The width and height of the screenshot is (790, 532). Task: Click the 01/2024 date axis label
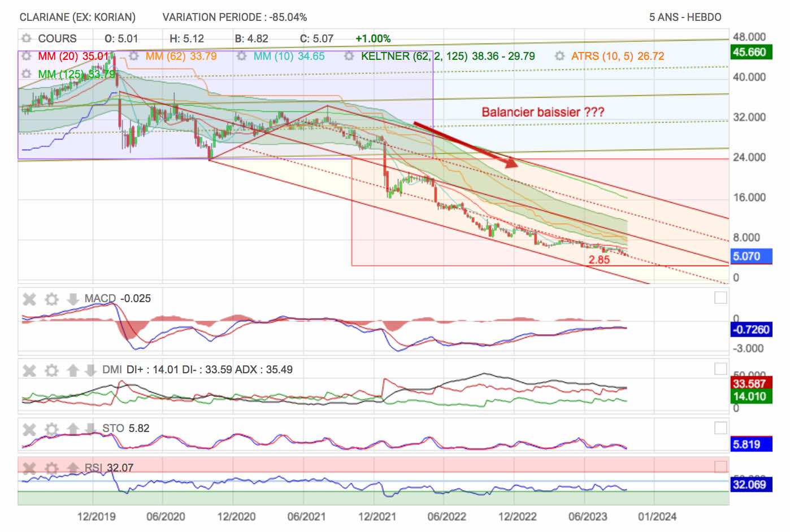(x=657, y=517)
